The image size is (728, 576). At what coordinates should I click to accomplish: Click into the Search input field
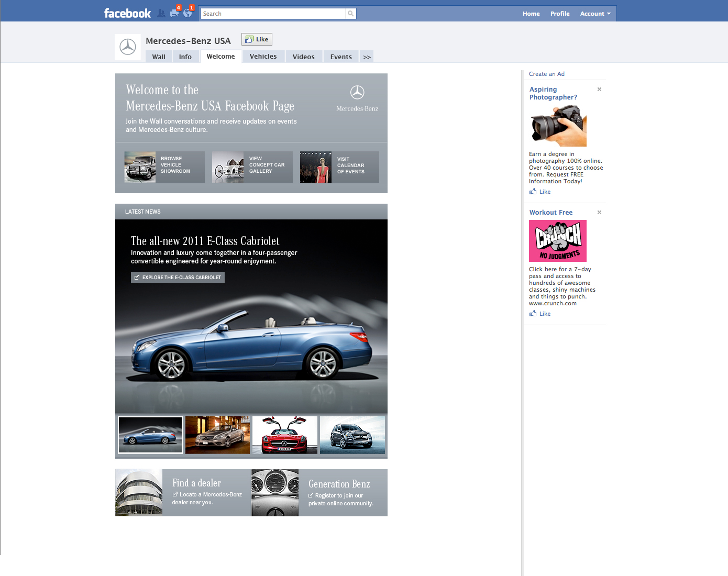click(273, 14)
